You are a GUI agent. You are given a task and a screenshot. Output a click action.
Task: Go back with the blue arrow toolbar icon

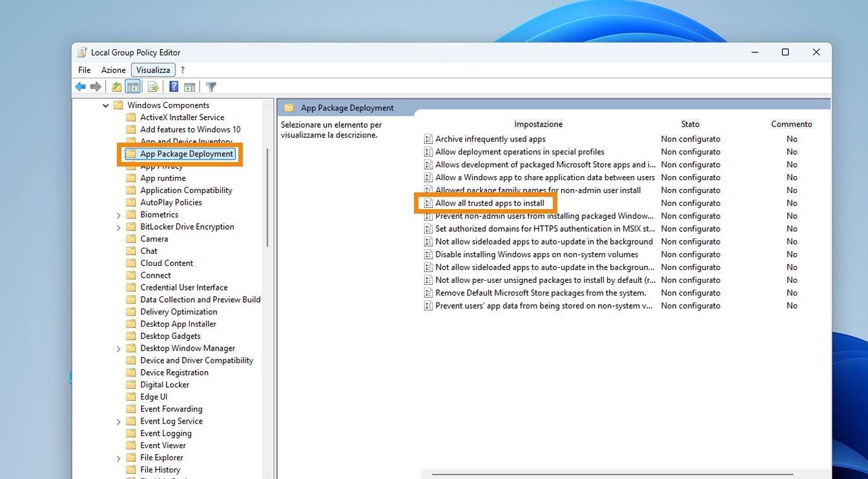pos(80,87)
